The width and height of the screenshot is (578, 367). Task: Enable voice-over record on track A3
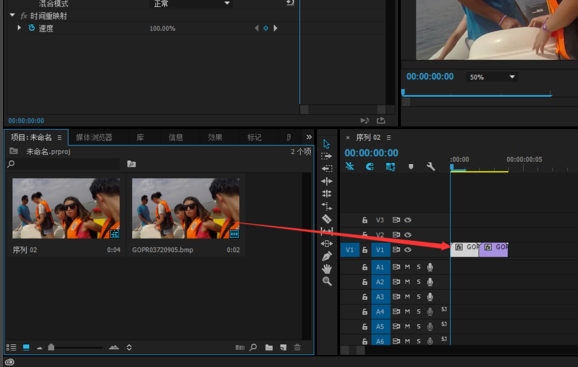point(430,297)
